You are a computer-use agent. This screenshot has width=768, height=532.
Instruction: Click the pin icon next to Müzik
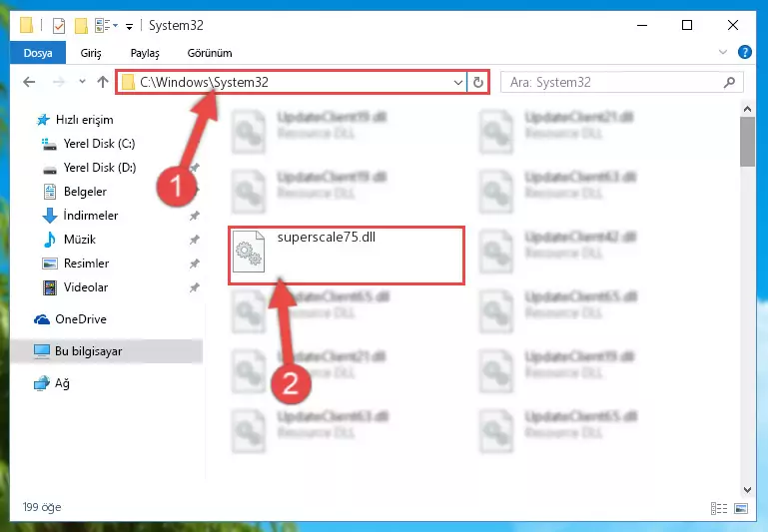coord(195,240)
